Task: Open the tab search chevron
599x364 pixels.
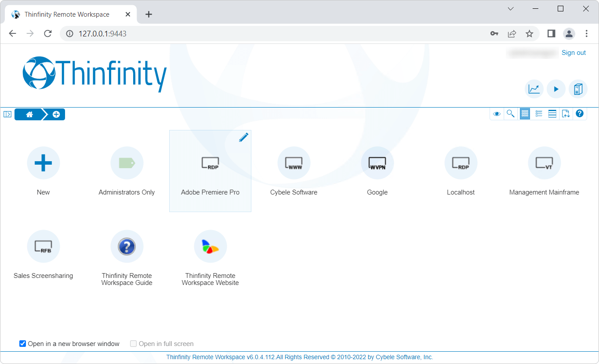Action: coord(511,9)
